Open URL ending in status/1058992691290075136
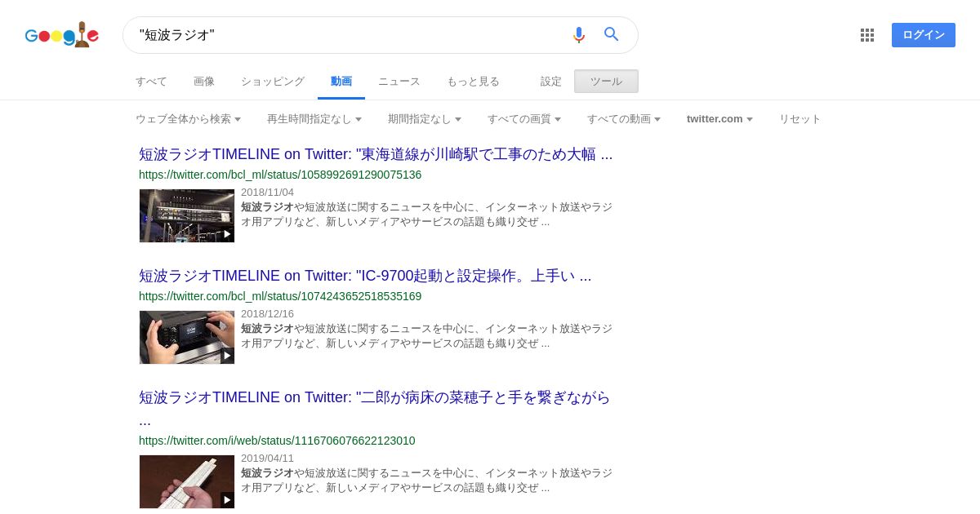 280,175
